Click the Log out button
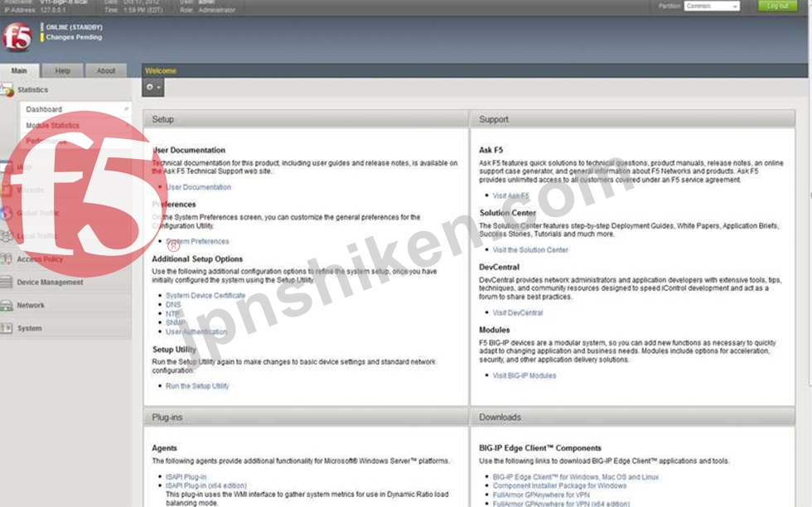 (x=777, y=6)
